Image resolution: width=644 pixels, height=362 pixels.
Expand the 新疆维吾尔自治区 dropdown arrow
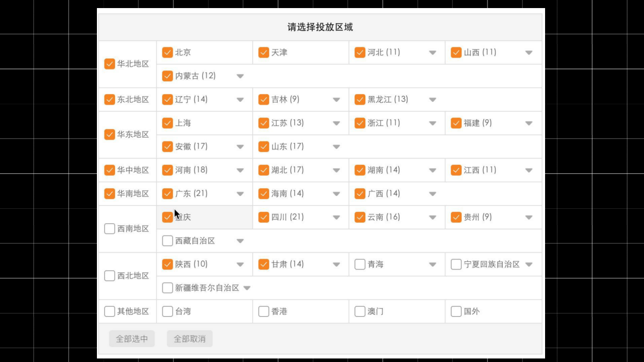247,288
